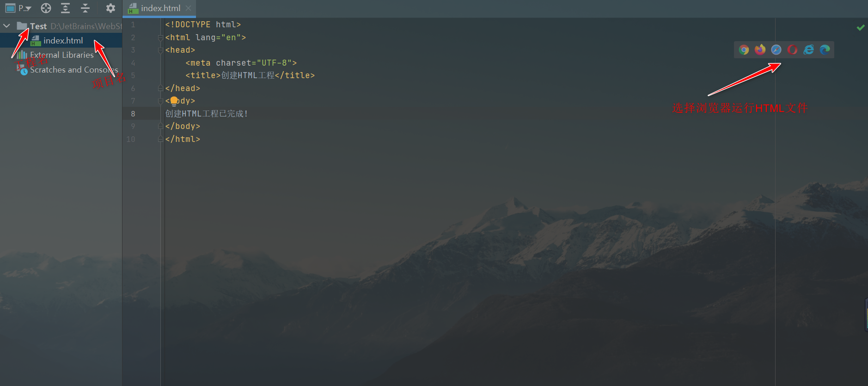Open page in Internet Explorer
This screenshot has width=868, height=386.
pos(808,49)
